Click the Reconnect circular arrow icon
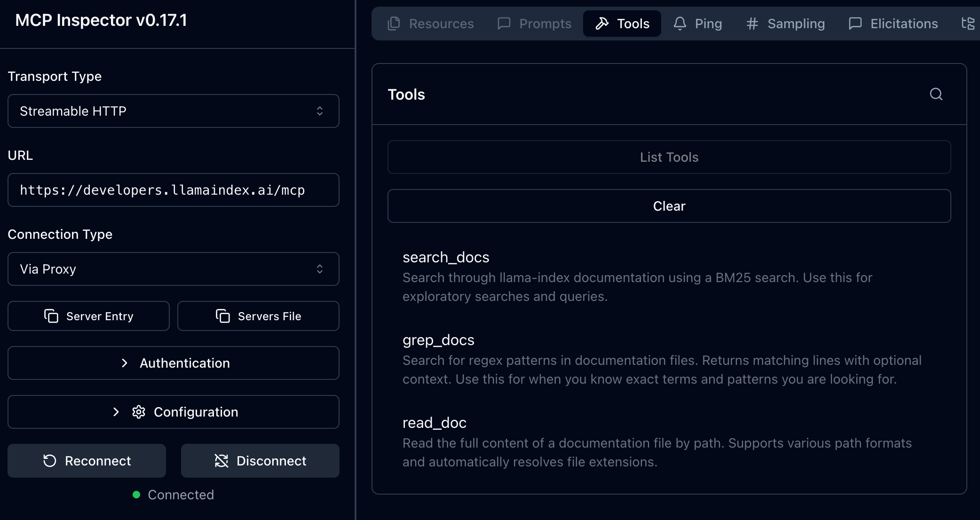The image size is (980, 520). pos(50,461)
